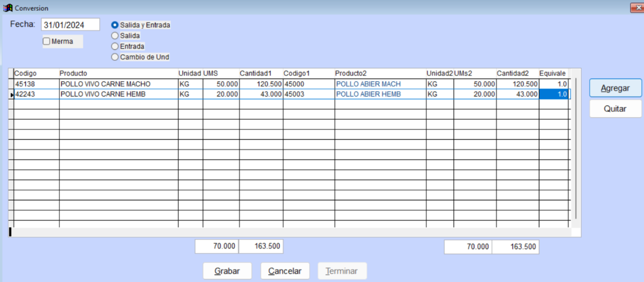
Task: Click the Cantidad2 column header
Action: pos(517,73)
